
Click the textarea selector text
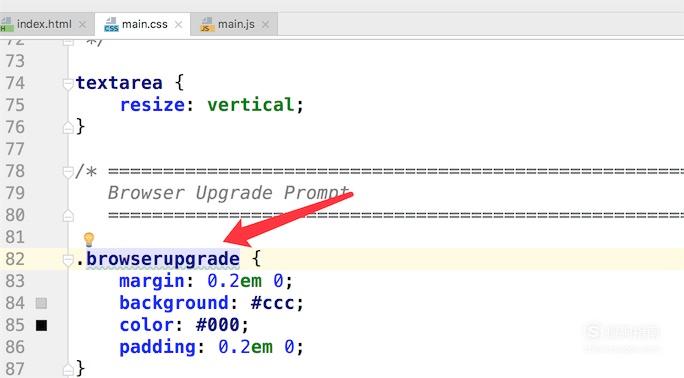click(119, 83)
